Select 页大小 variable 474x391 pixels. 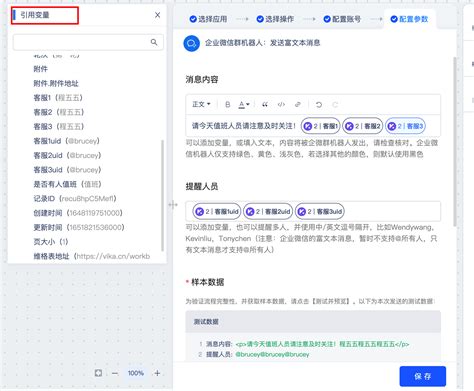click(x=51, y=242)
